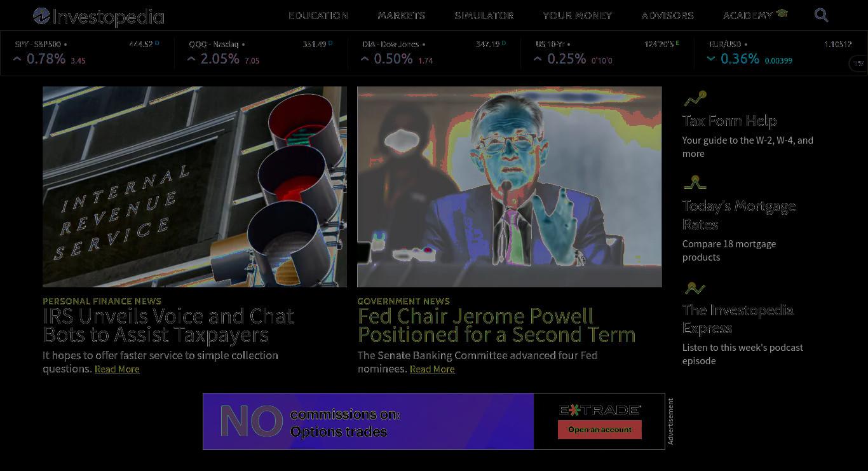Image resolution: width=868 pixels, height=471 pixels.
Task: Click Today's Mortgage Rates icon
Action: pos(695,183)
